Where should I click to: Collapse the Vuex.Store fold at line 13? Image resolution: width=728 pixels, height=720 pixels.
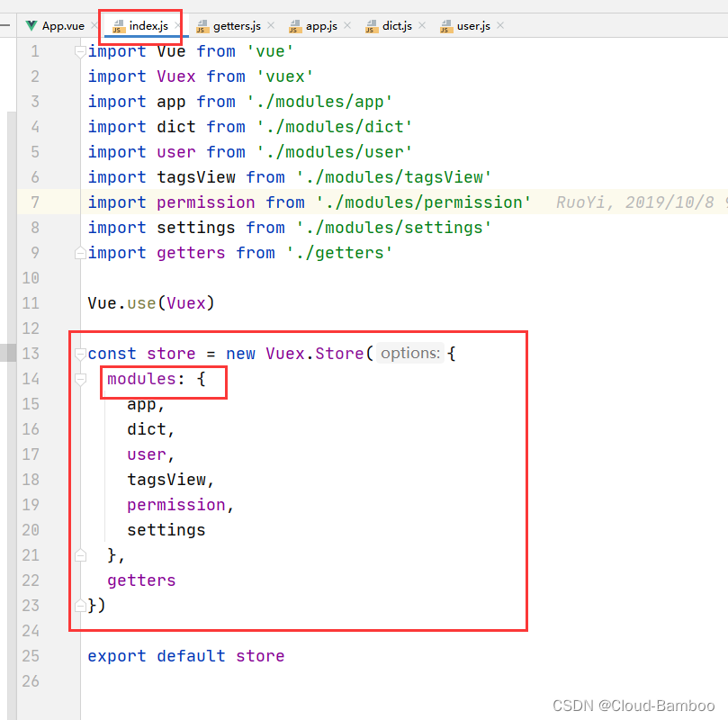[80, 354]
